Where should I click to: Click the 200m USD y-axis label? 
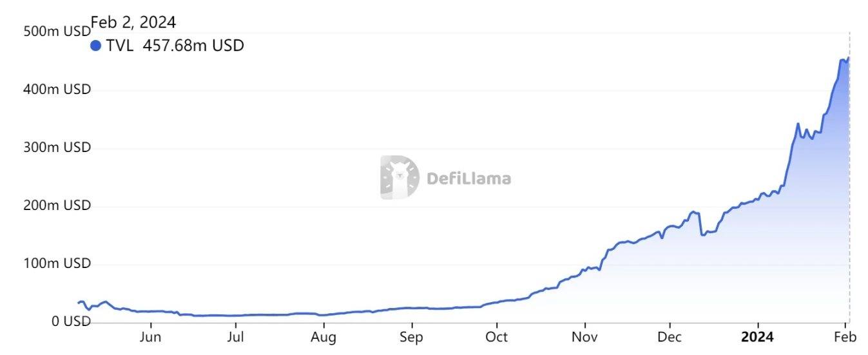click(x=57, y=206)
